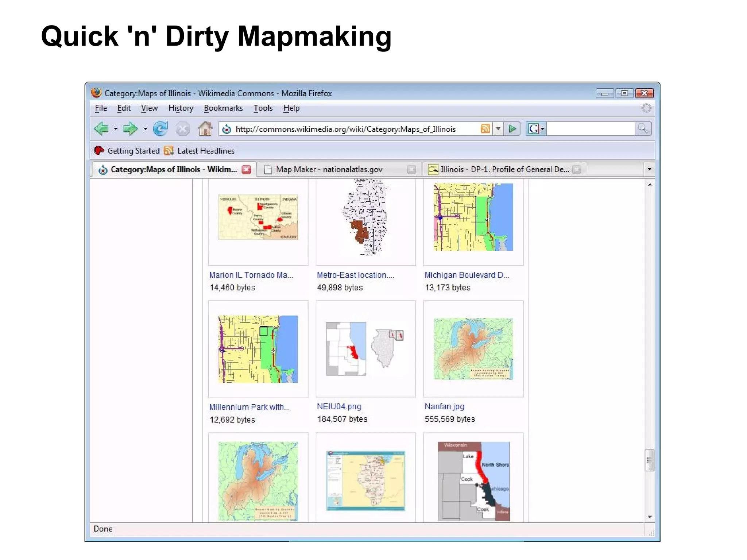The width and height of the screenshot is (747, 560).
Task: Open the Getting Started bookmark
Action: pos(127,151)
